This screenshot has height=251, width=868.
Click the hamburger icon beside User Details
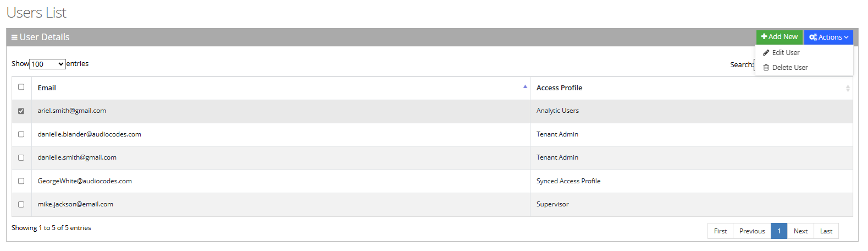pos(14,37)
